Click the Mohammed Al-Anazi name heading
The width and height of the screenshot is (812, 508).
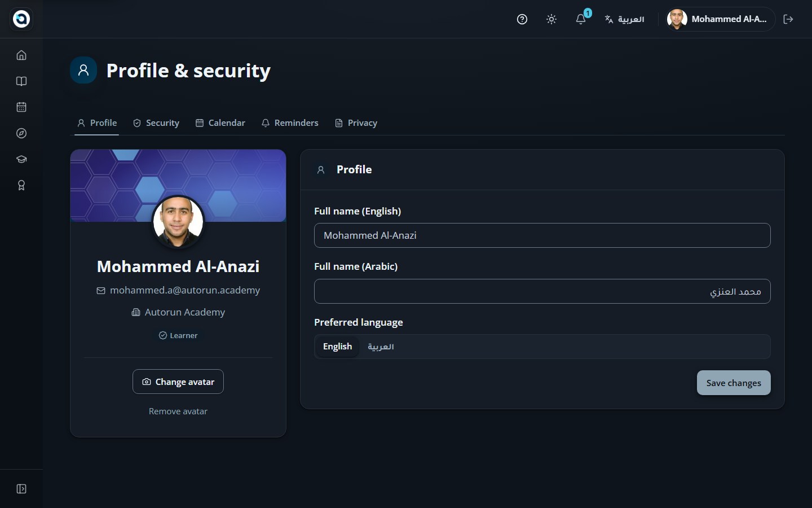(178, 266)
